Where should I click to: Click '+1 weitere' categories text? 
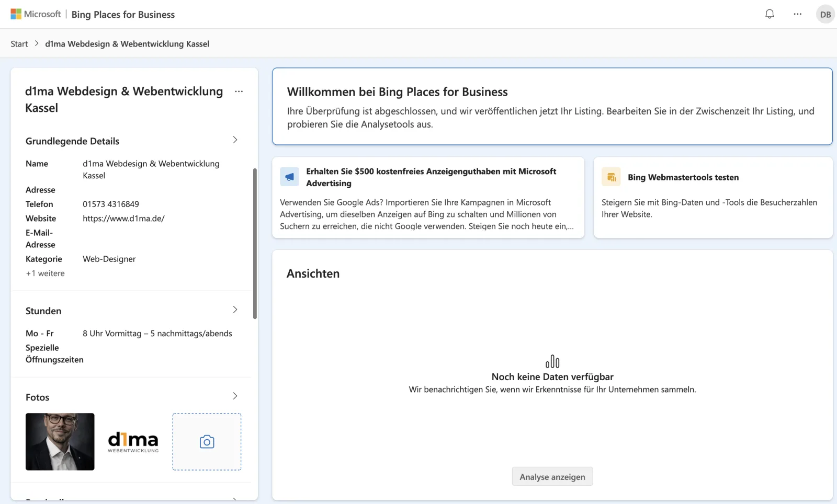pyautogui.click(x=46, y=273)
